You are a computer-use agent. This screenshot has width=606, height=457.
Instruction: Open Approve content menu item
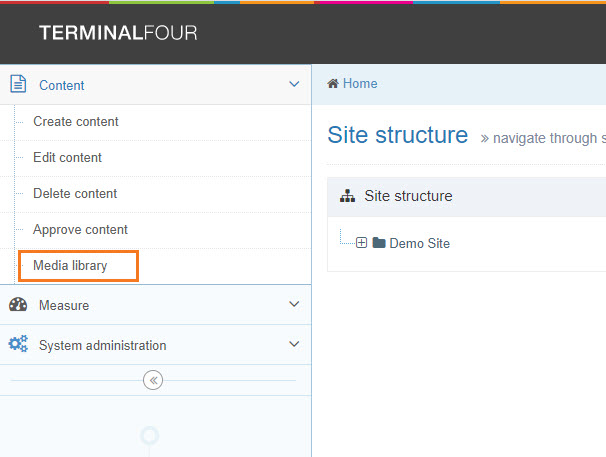[80, 230]
